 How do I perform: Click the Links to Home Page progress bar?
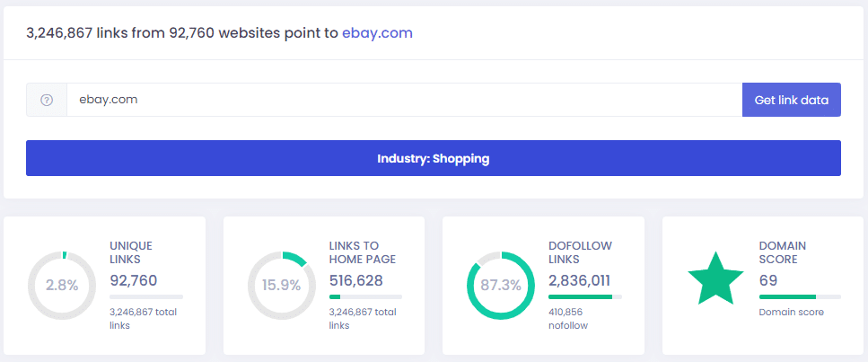click(365, 296)
